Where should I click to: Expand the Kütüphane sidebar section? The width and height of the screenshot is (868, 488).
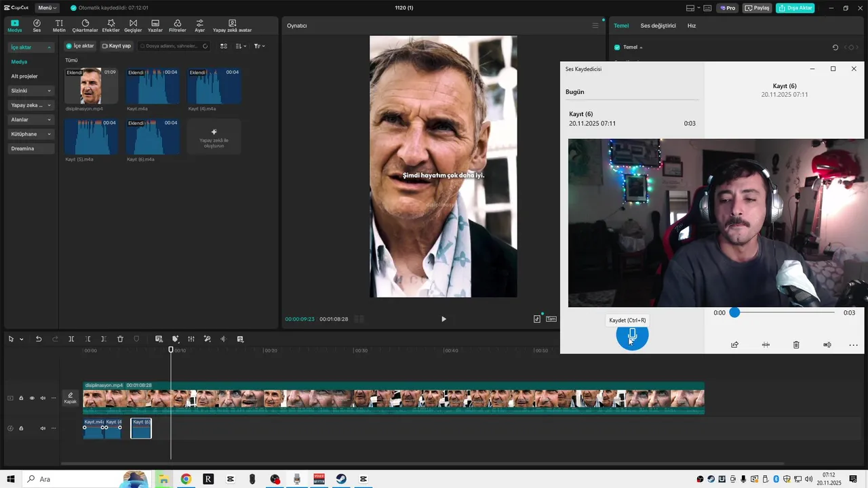click(x=31, y=134)
